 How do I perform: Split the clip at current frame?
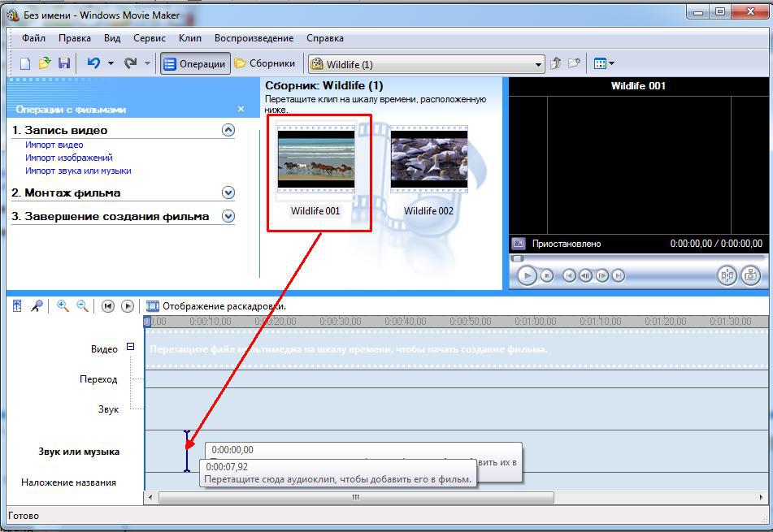[727, 275]
